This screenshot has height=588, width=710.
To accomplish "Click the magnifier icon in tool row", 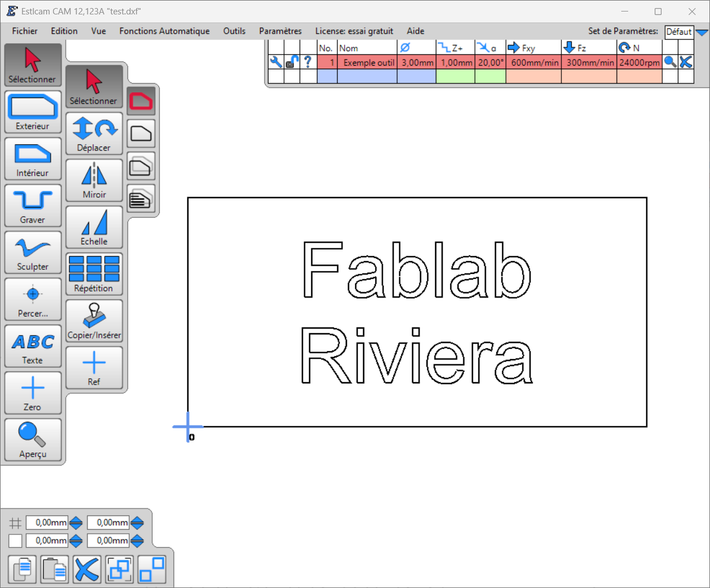I will (x=670, y=62).
